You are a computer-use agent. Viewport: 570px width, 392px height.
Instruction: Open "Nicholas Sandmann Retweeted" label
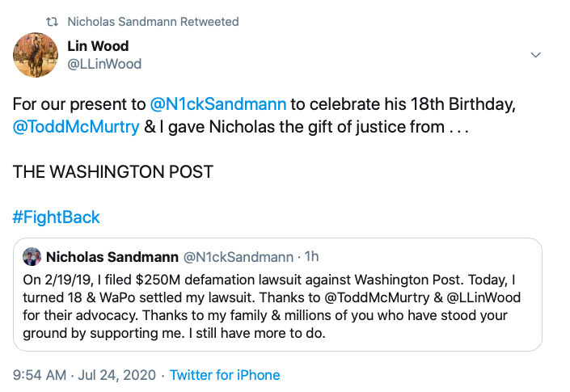153,21
